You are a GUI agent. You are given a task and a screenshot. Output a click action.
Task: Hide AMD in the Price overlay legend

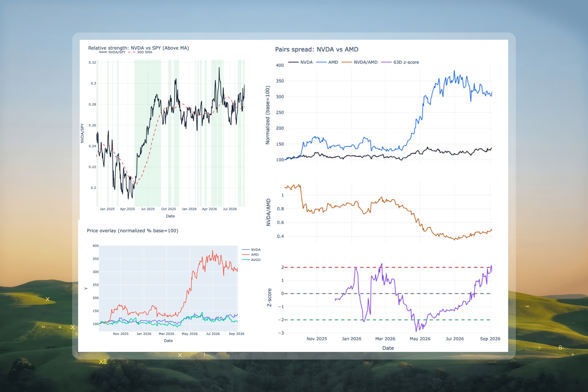[x=250, y=255]
